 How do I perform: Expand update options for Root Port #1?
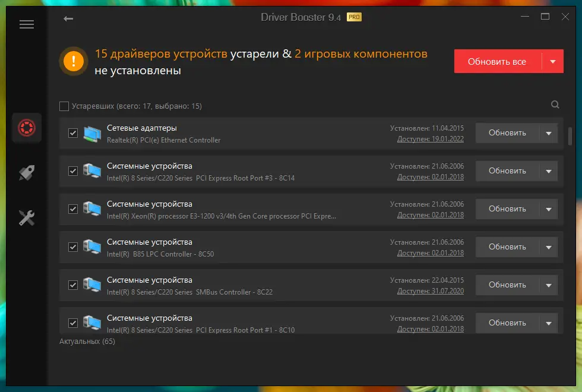549,323
